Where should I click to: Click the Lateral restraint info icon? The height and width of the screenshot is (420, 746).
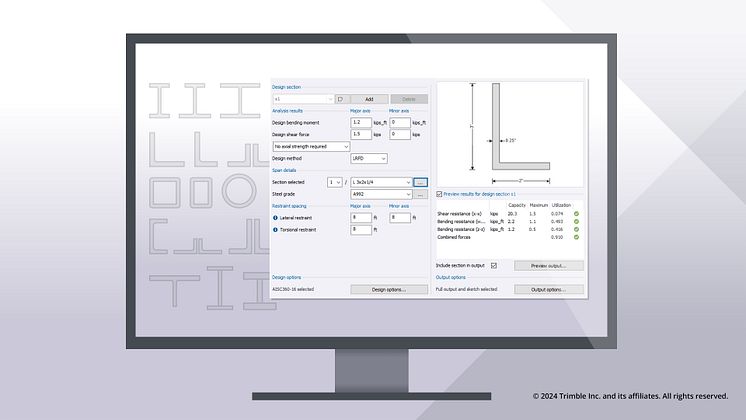coord(276,217)
